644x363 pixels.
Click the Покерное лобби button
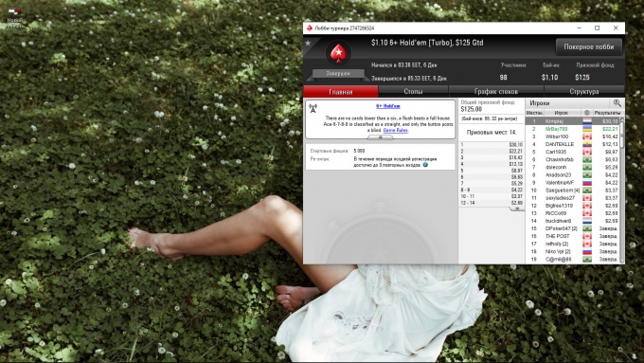click(588, 46)
